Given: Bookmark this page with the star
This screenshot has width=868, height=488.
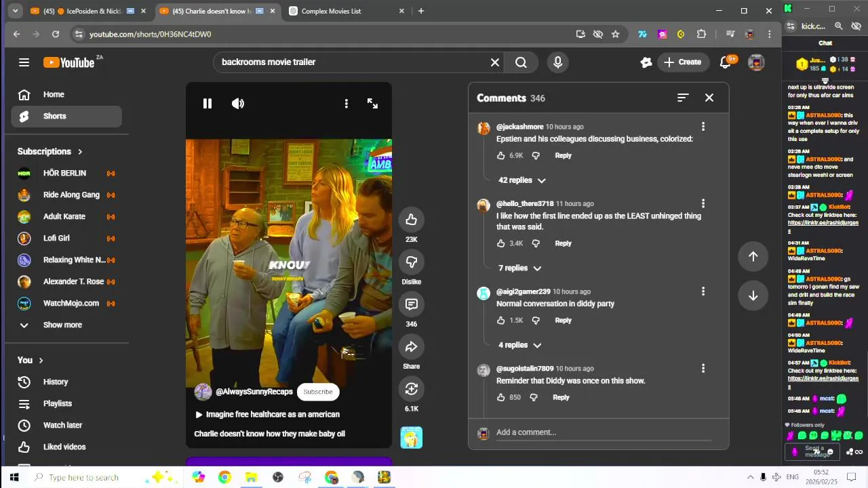Looking at the screenshot, I should [x=615, y=34].
